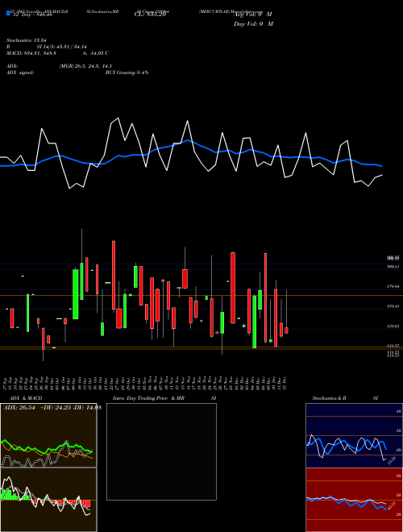Viewport: 403px width, 532px height.
Task: Click the 'ADX signal:' label
Action: 20,73
